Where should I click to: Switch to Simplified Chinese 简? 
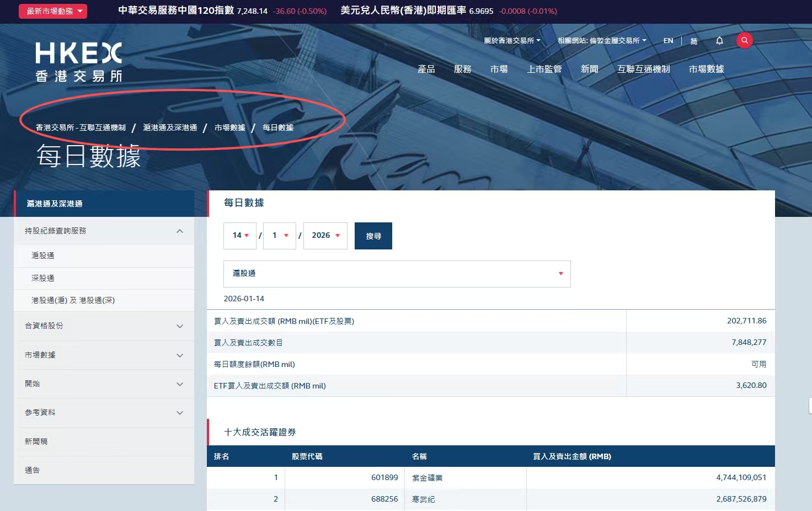694,41
